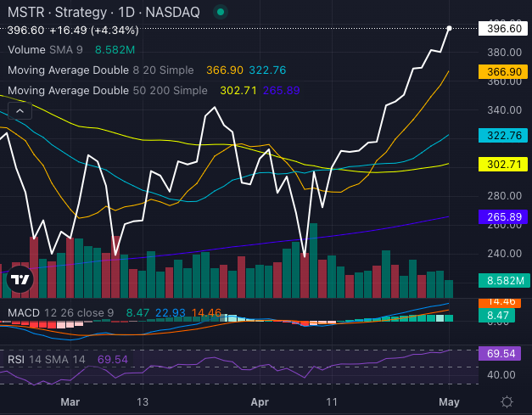Click the MSTR Strategy symbol title
Viewport: 532px width, 415px height.
coord(104,12)
